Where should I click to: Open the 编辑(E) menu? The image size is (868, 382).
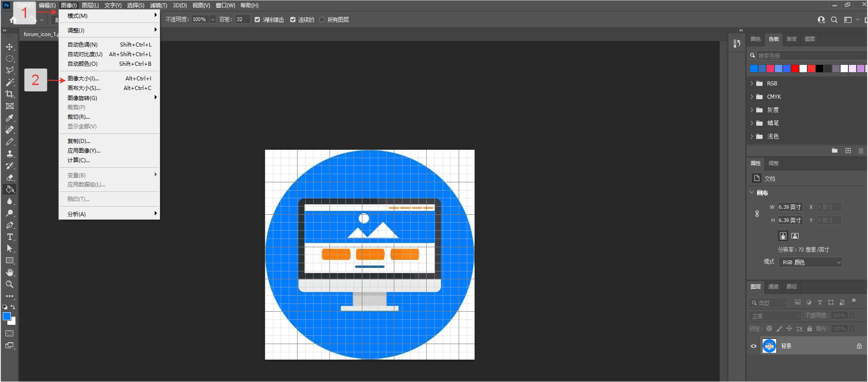pyautogui.click(x=47, y=5)
